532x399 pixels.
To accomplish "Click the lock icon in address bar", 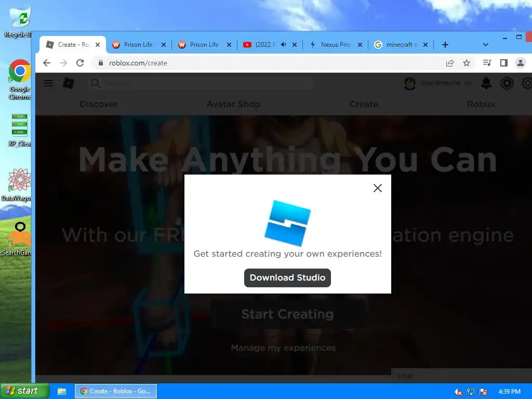I will (x=100, y=63).
